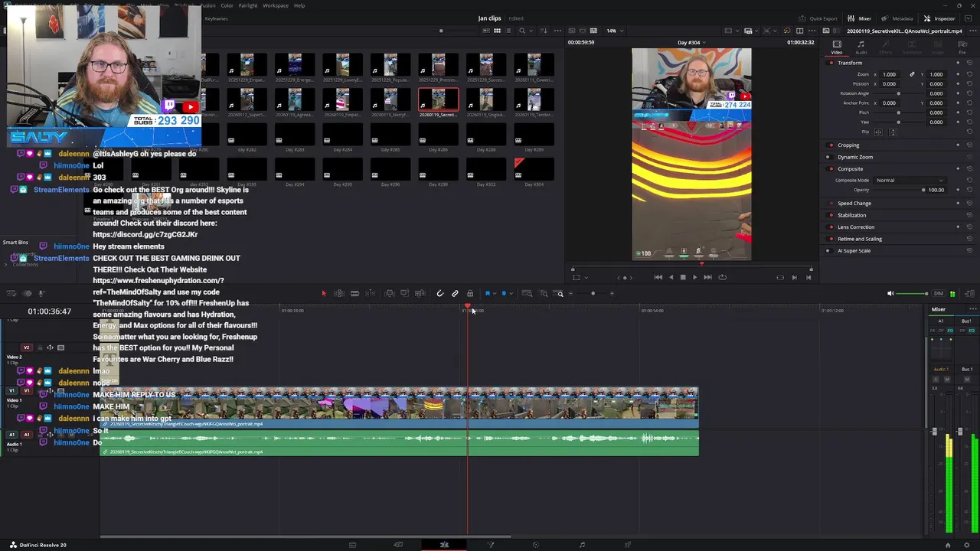
Task: Switch media pool to metadata view
Action: click(485, 31)
